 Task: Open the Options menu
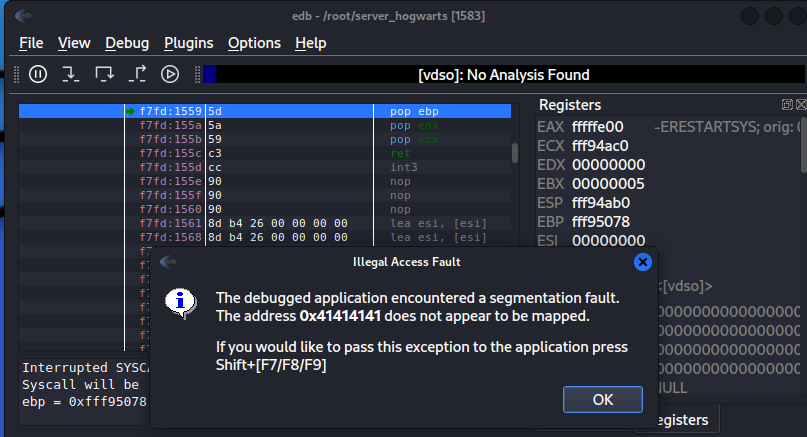pyautogui.click(x=254, y=43)
